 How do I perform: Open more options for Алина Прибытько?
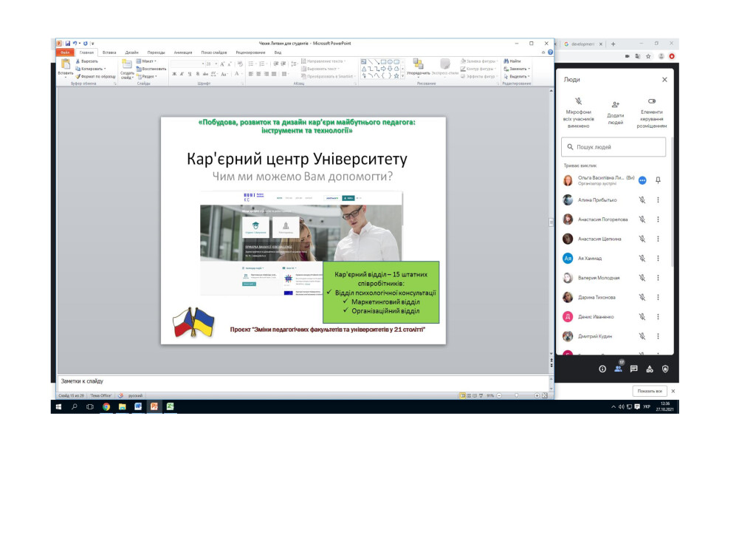(x=658, y=200)
